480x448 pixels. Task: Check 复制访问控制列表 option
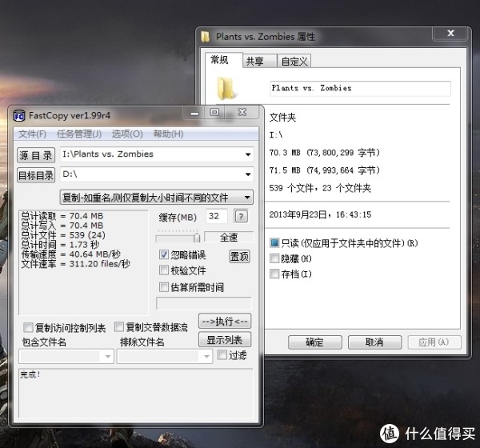[x=28, y=327]
